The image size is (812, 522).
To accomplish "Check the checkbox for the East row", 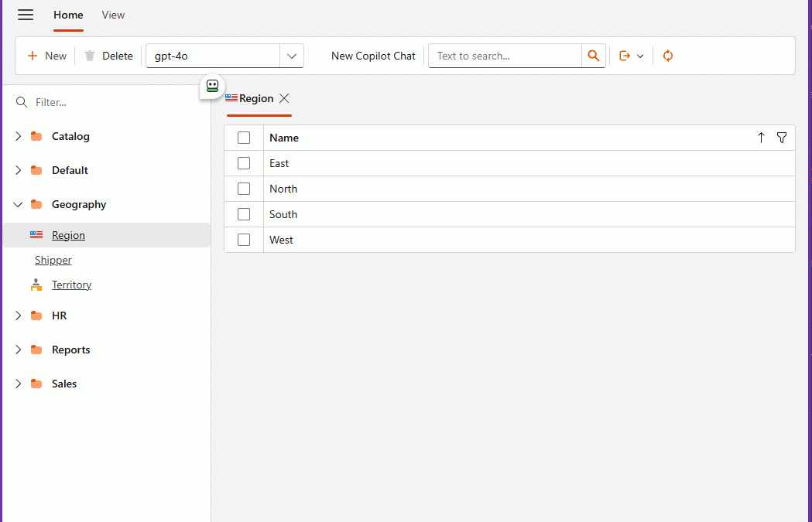I will point(244,162).
